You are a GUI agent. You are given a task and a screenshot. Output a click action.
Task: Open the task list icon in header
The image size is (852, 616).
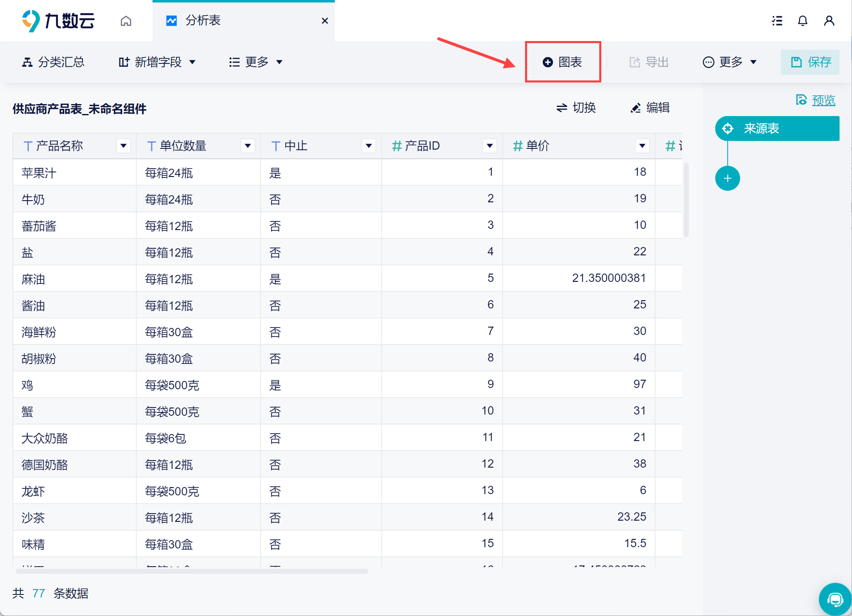(x=777, y=21)
